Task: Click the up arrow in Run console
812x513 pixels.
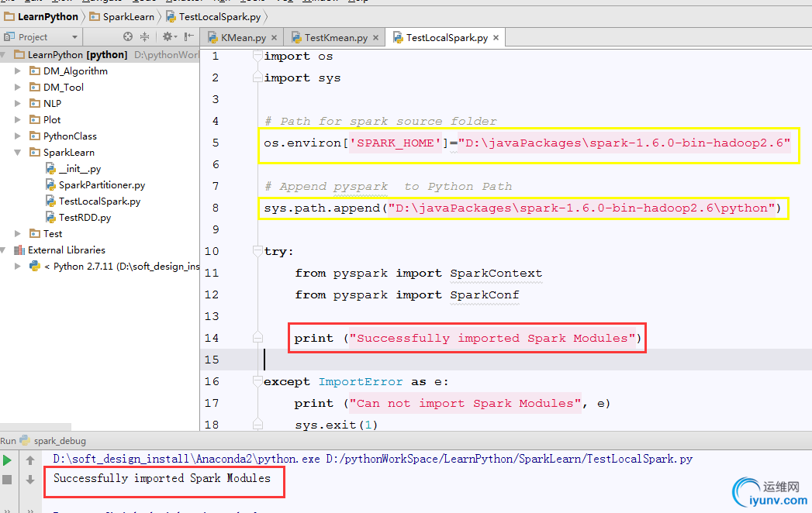Action: [30, 460]
